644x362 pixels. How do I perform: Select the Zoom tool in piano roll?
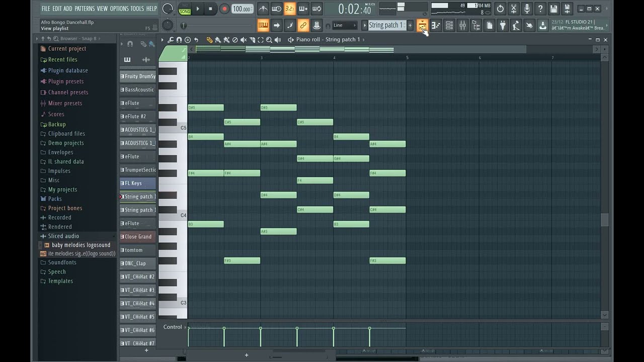269,40
